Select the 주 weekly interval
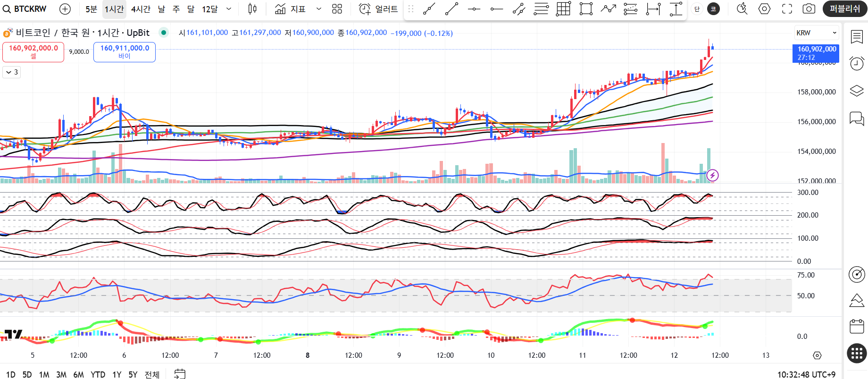The width and height of the screenshot is (868, 379). 176,9
